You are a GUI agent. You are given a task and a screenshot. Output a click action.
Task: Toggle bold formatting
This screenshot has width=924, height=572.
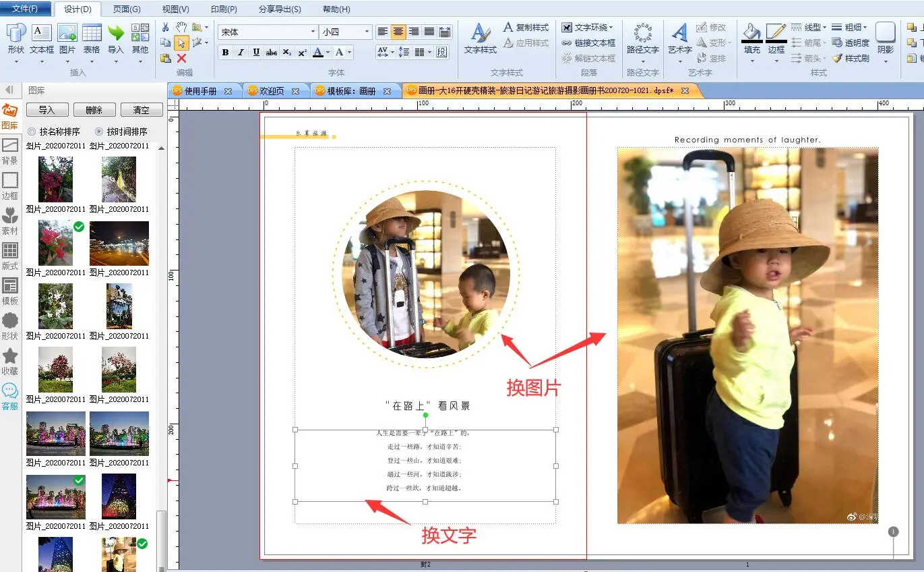(225, 53)
